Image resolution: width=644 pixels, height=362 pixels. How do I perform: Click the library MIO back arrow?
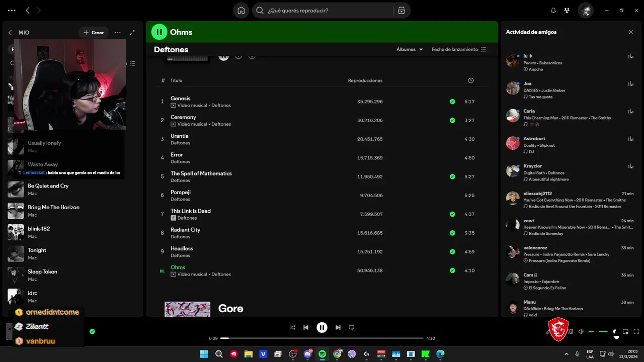tap(10, 32)
